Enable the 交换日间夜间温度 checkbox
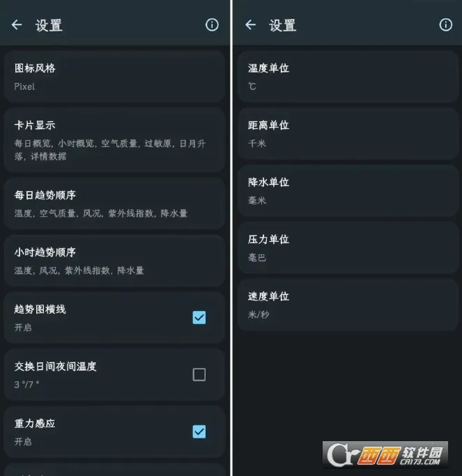The height and width of the screenshot is (476, 462). [x=199, y=375]
